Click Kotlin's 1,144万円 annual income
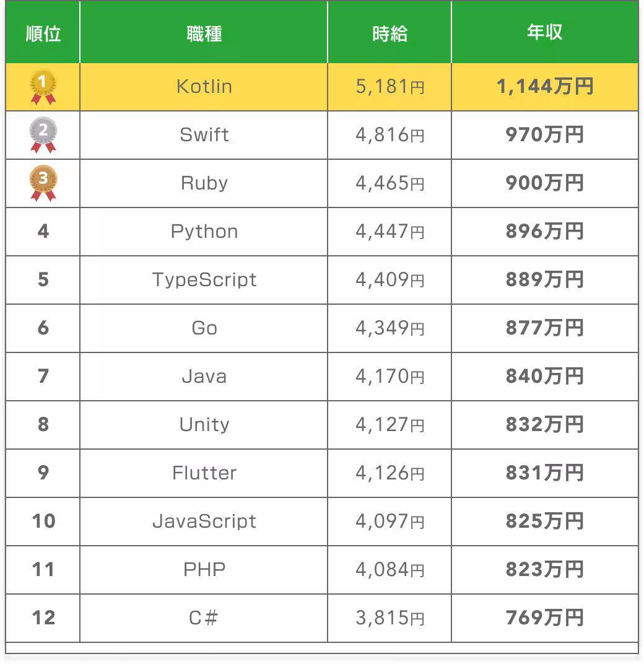 (544, 87)
